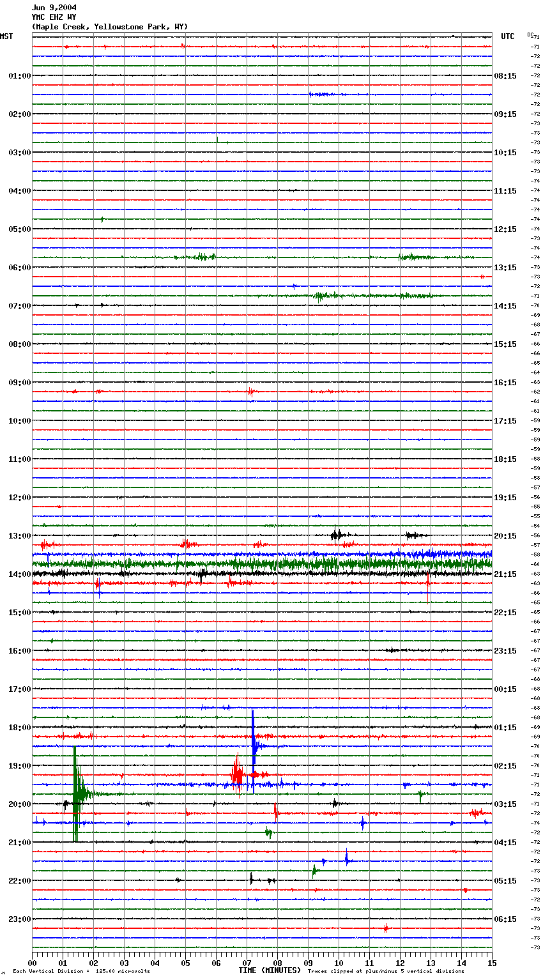Select the 14:00 MST row label
This screenshot has height=980, width=543.
click(20, 574)
